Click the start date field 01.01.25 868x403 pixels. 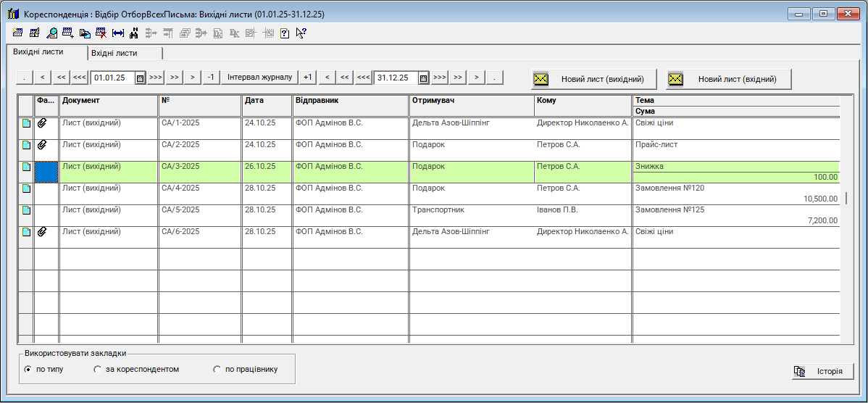(x=112, y=78)
